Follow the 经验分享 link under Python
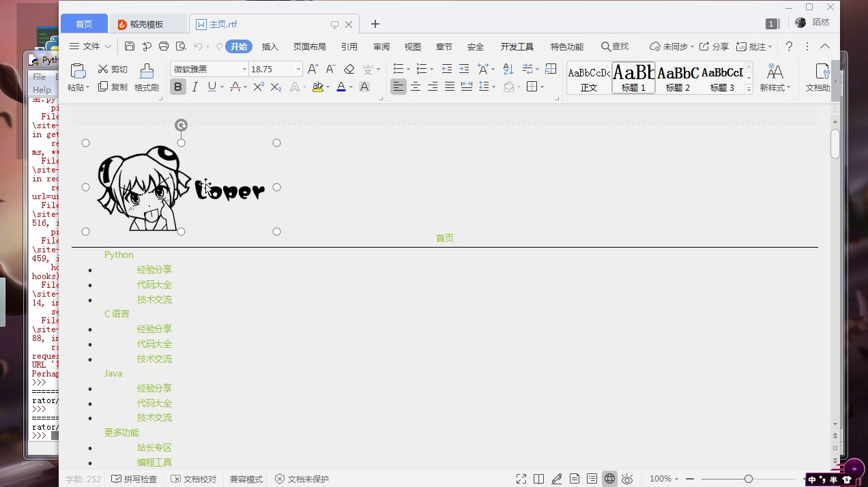Viewport: 868px width, 487px height. [154, 269]
